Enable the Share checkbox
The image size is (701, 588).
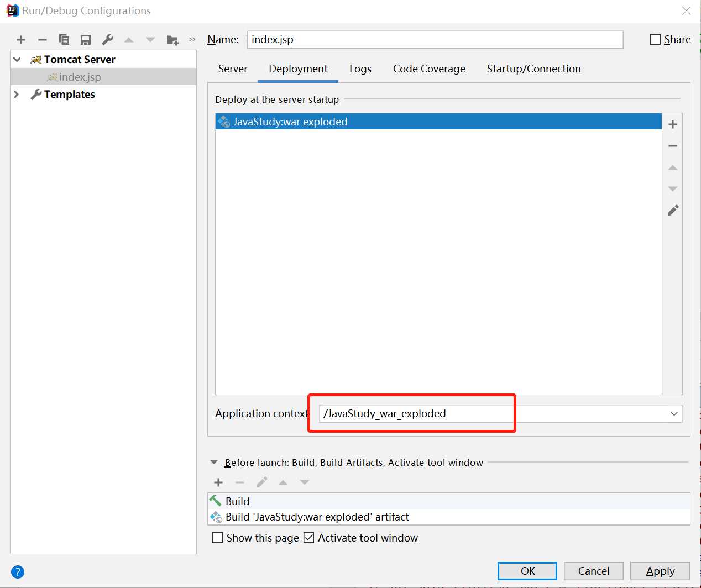(x=656, y=40)
